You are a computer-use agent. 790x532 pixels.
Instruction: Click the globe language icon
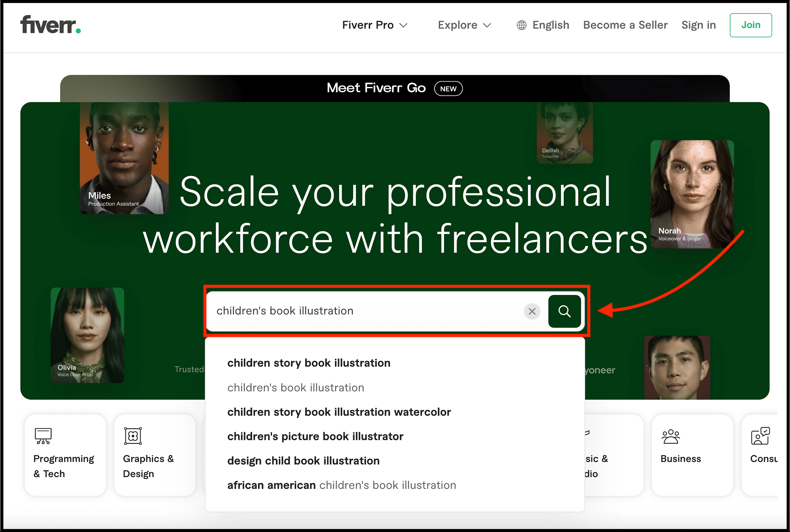[521, 25]
